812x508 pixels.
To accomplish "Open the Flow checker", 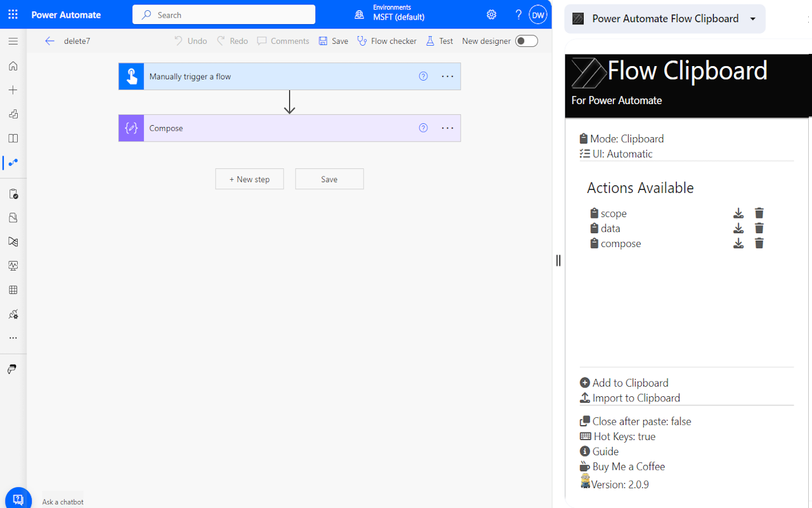I will click(x=386, y=41).
